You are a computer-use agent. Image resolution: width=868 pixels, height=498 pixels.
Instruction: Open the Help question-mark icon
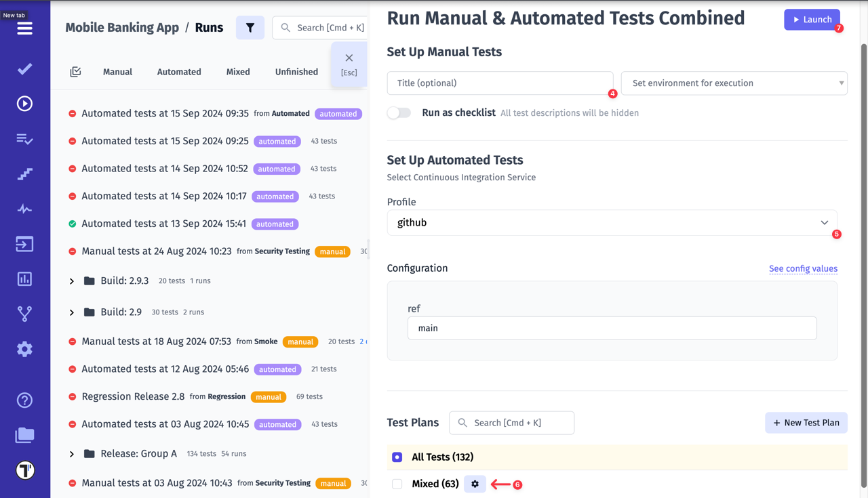pyautogui.click(x=24, y=400)
